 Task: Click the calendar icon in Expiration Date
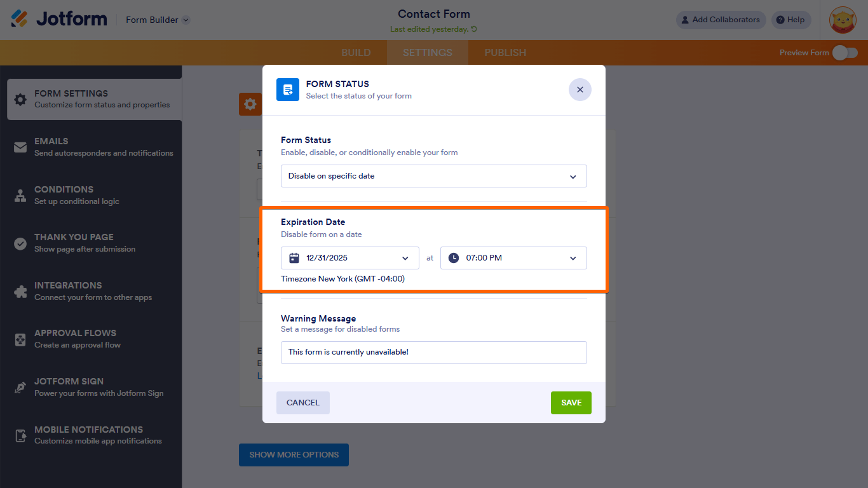[294, 258]
